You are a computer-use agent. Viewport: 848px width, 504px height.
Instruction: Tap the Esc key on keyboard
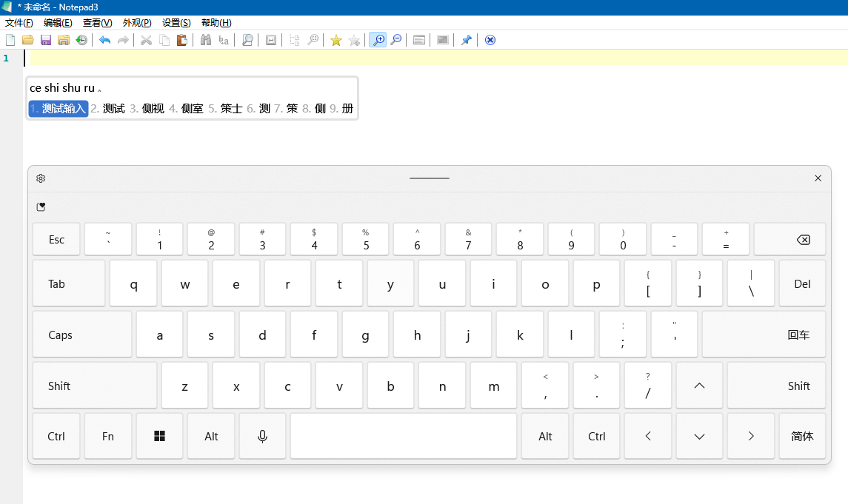tap(56, 239)
